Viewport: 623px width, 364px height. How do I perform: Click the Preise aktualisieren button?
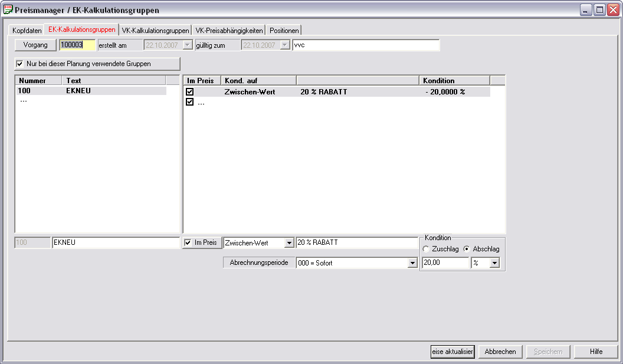(452, 352)
